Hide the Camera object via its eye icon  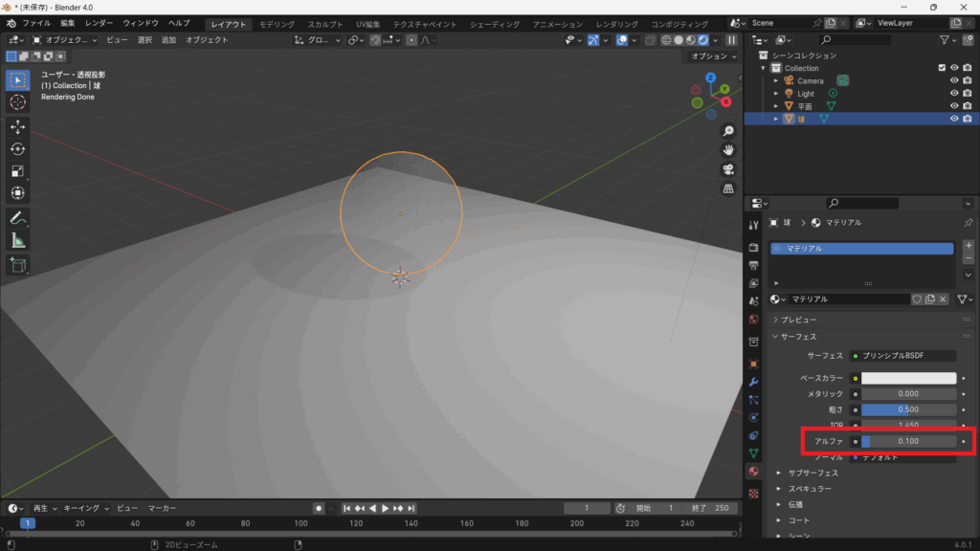click(954, 81)
